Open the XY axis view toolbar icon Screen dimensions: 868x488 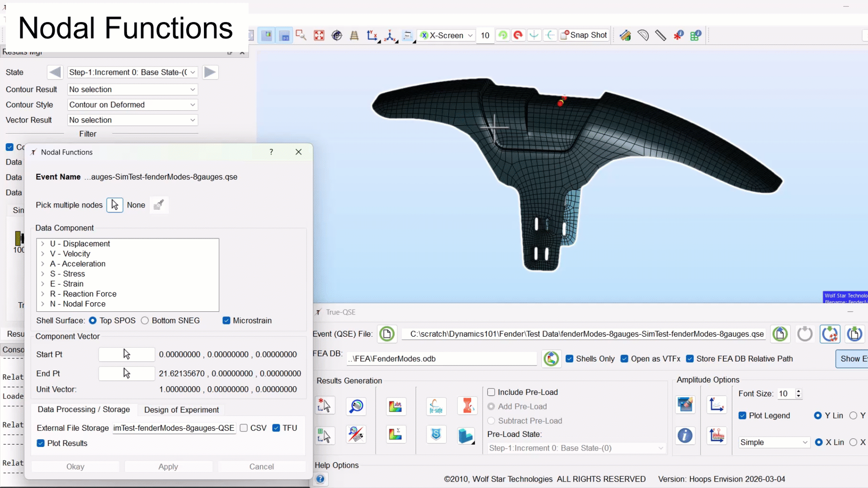coord(373,35)
